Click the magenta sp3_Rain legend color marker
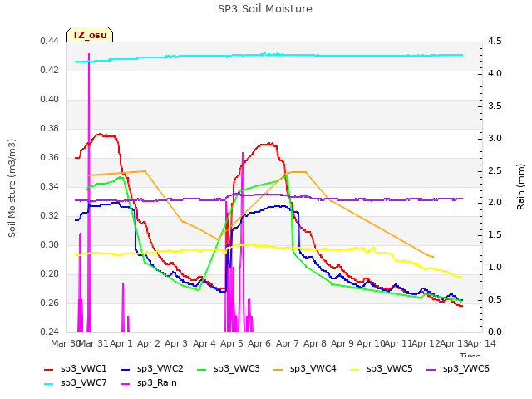Screen dimensions: 532x399 (126, 384)
